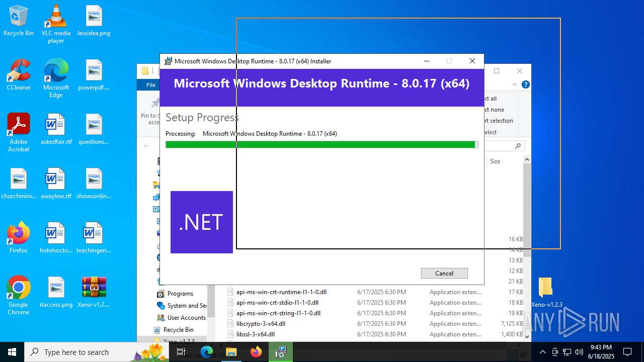
Task: Open the Windows Start menu
Action: [12, 352]
